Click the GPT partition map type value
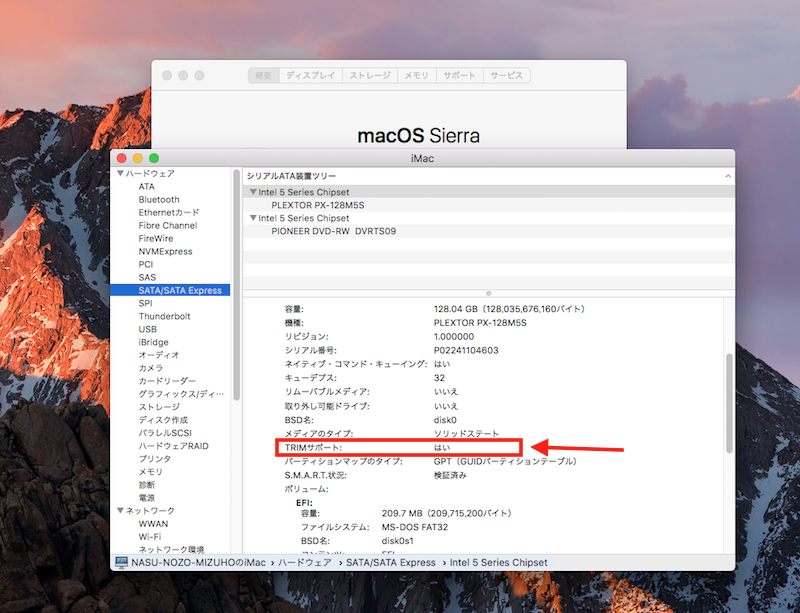The image size is (800, 613). 505,461
